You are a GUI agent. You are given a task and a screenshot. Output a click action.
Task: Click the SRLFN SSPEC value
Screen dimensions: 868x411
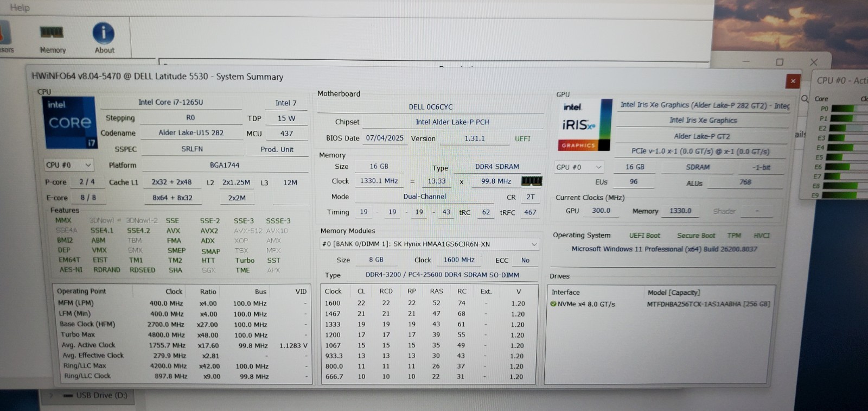[192, 149]
